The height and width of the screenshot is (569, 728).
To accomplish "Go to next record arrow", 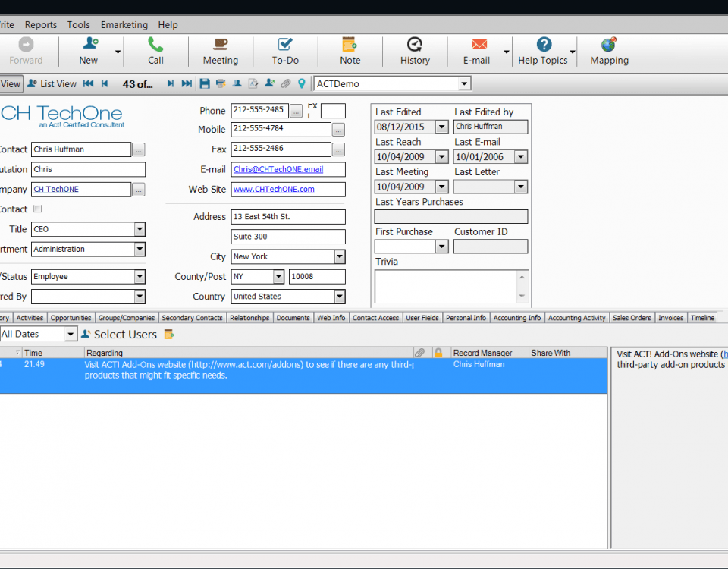I will point(171,83).
